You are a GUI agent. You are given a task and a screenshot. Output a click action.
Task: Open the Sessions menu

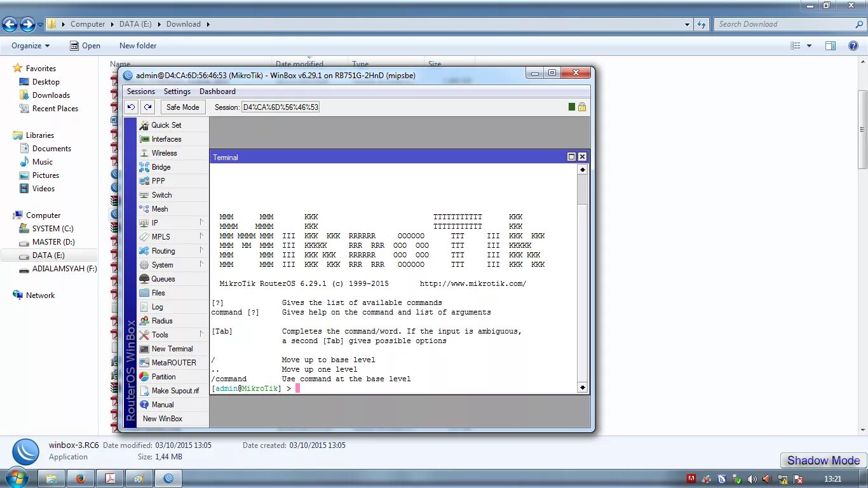coord(141,91)
